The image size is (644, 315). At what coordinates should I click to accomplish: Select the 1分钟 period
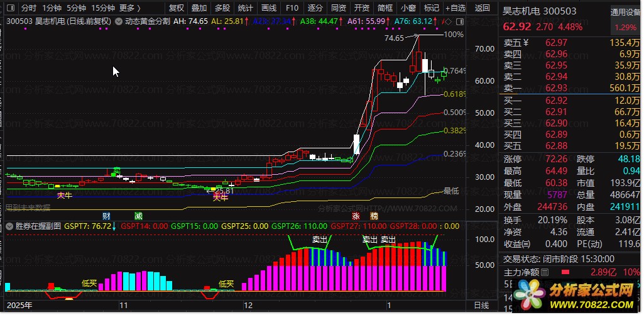52,8
